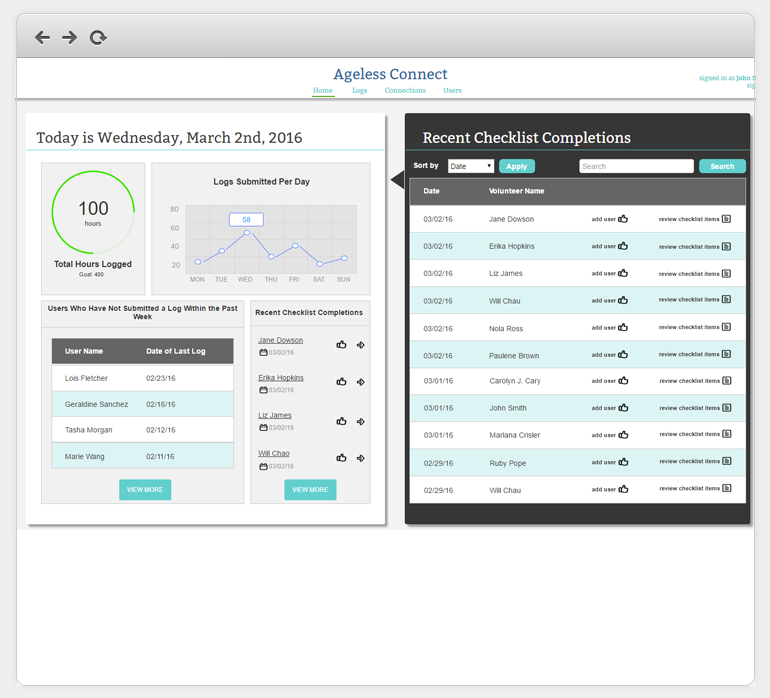770x698 pixels.
Task: Switch to the Connections tab
Action: (405, 91)
